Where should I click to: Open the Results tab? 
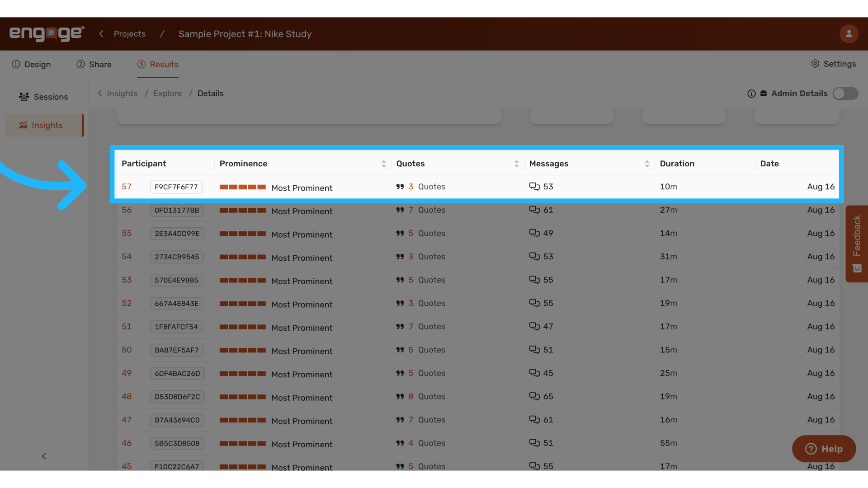pos(158,64)
